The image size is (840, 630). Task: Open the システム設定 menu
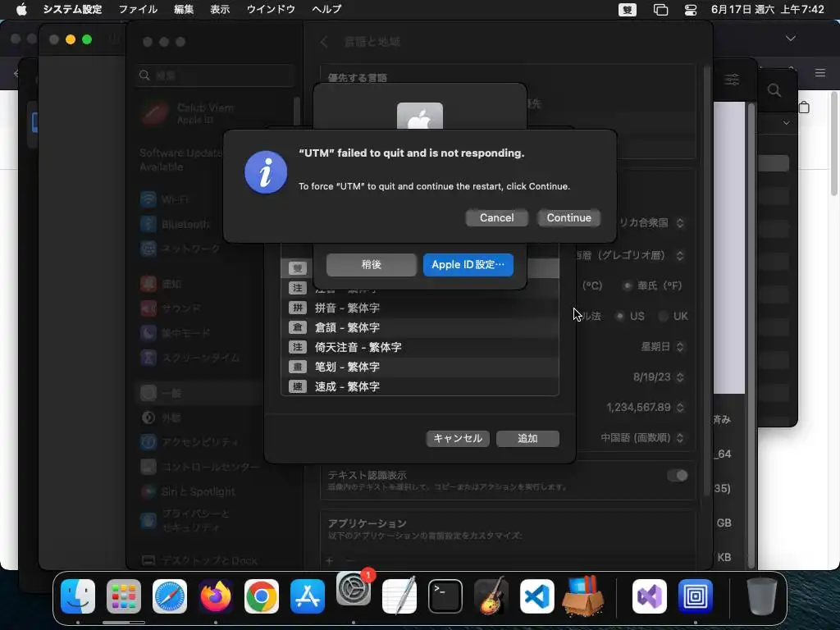pos(72,9)
